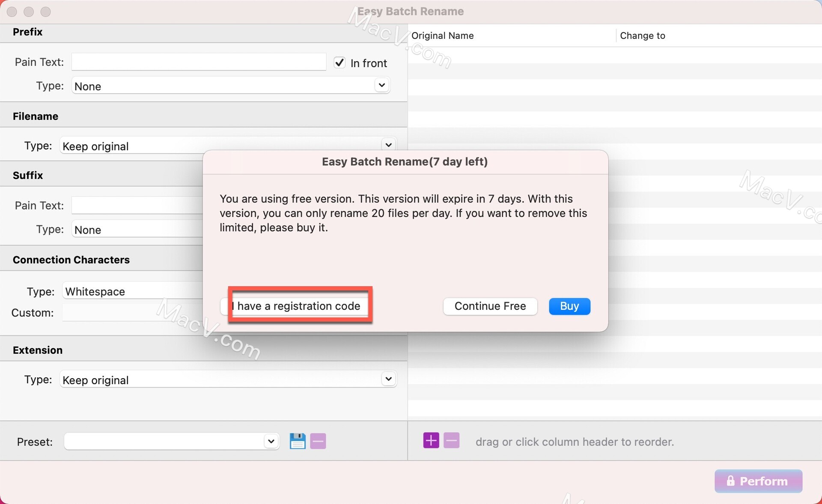Click the minus icon next to save preset

click(318, 441)
